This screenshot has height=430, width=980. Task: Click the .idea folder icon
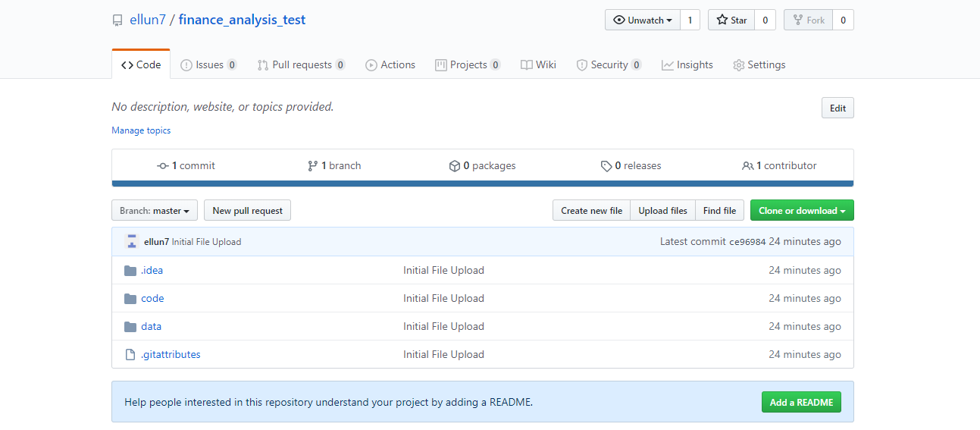(x=130, y=271)
